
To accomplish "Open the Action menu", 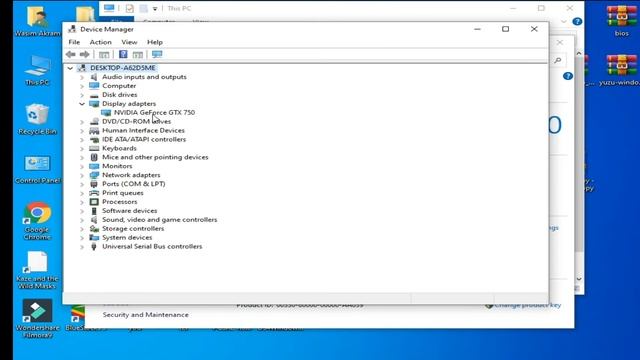I will coord(100,42).
